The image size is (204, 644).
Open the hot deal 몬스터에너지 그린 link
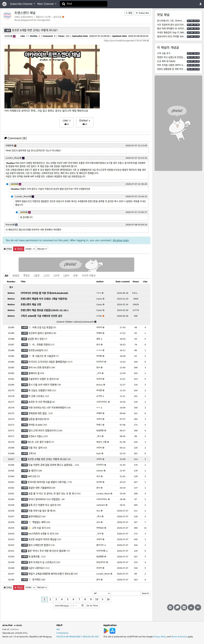click(171, 21)
